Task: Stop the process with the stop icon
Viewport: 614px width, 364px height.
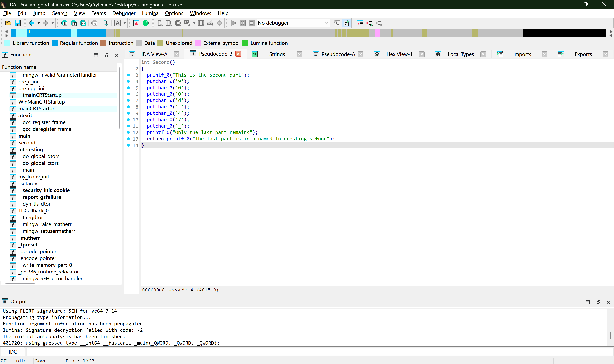Action: (x=252, y=23)
